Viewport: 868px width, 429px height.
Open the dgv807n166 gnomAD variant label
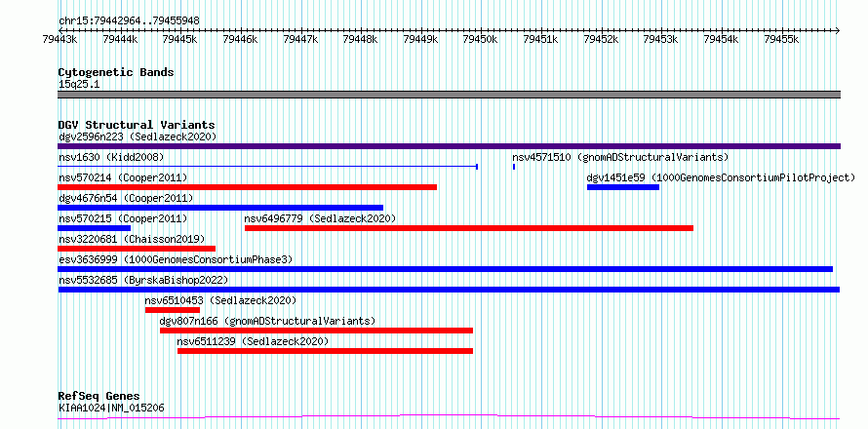(x=267, y=321)
